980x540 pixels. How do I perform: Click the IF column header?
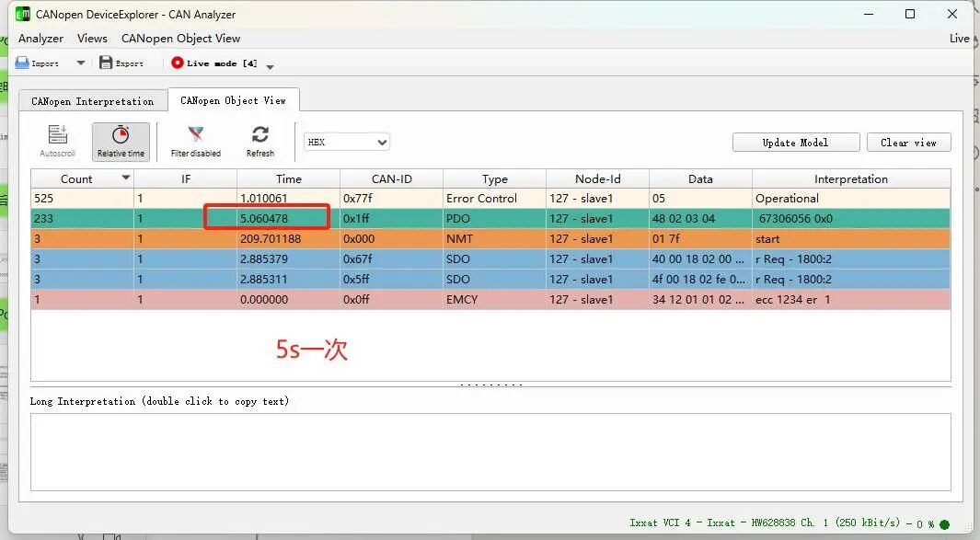click(x=186, y=178)
